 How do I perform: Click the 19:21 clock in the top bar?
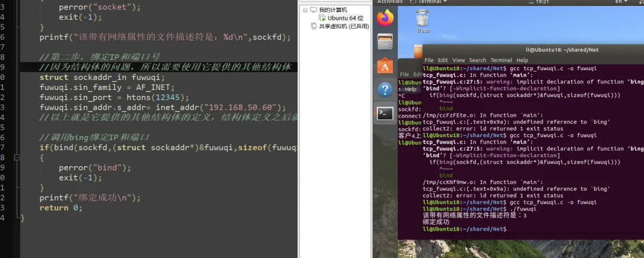[x=542, y=2]
